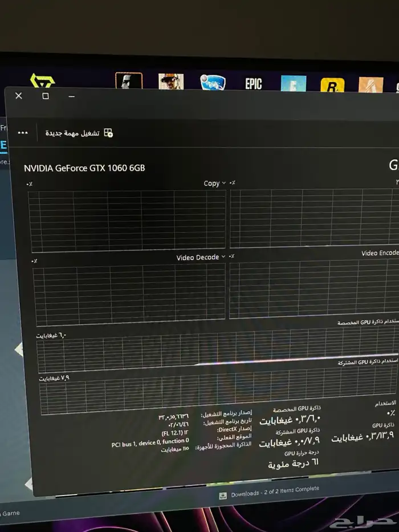Click the Video Encode engine label
The width and height of the screenshot is (399, 532).
pos(380,253)
